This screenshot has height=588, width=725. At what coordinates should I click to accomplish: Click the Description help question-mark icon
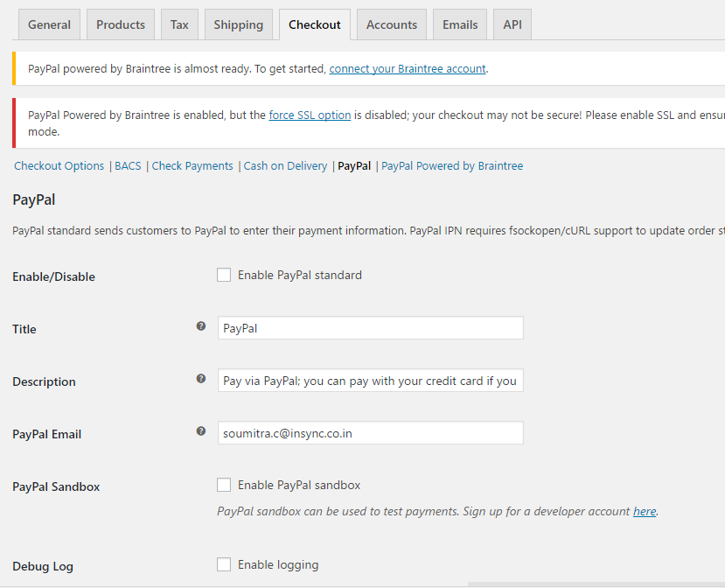point(200,378)
